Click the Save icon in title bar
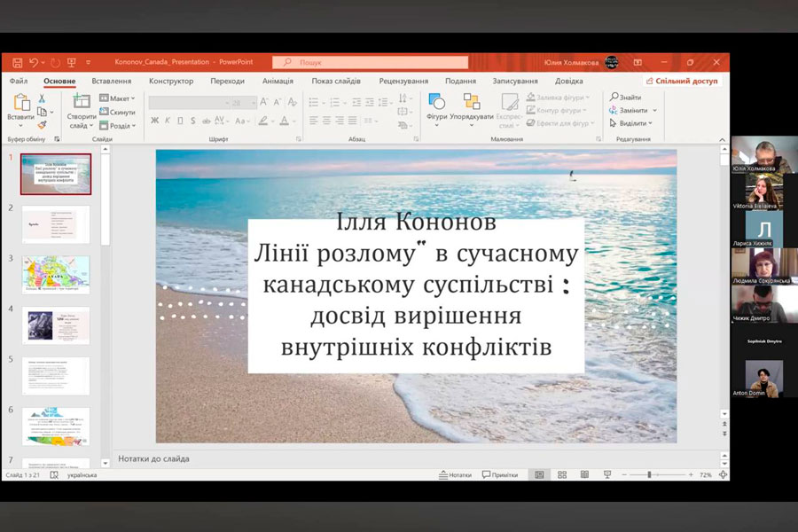This screenshot has height=532, width=798. pos(16,62)
